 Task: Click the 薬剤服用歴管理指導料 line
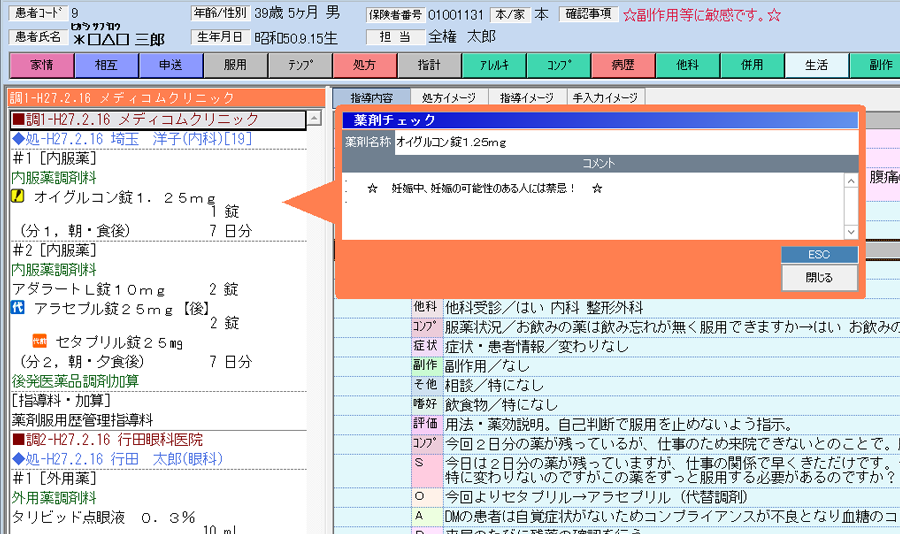coord(82,420)
